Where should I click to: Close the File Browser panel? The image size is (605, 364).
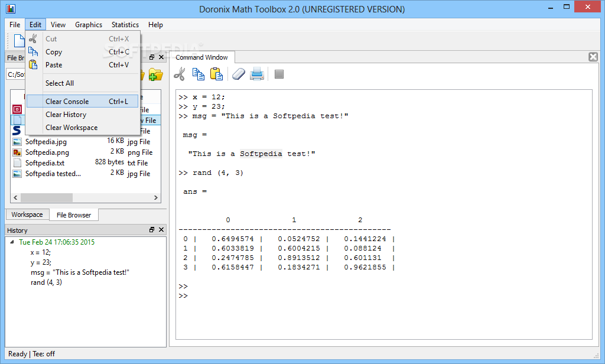point(161,57)
